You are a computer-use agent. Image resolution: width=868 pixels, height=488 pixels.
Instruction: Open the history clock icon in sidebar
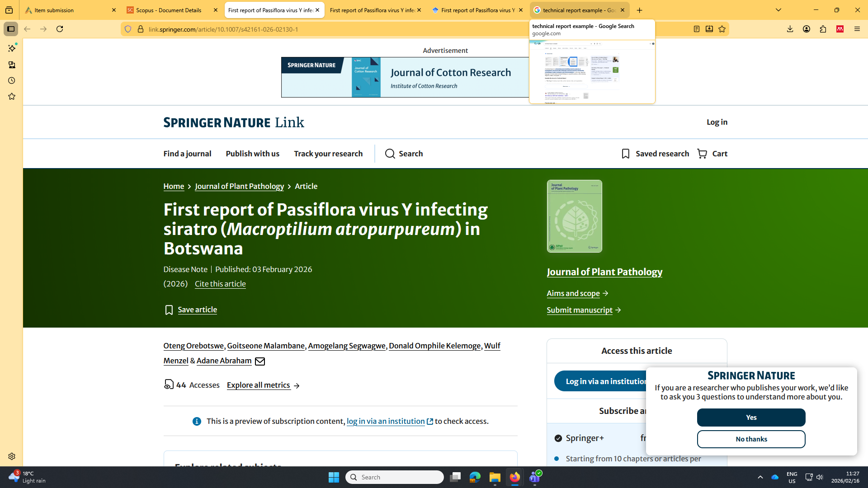click(12, 81)
